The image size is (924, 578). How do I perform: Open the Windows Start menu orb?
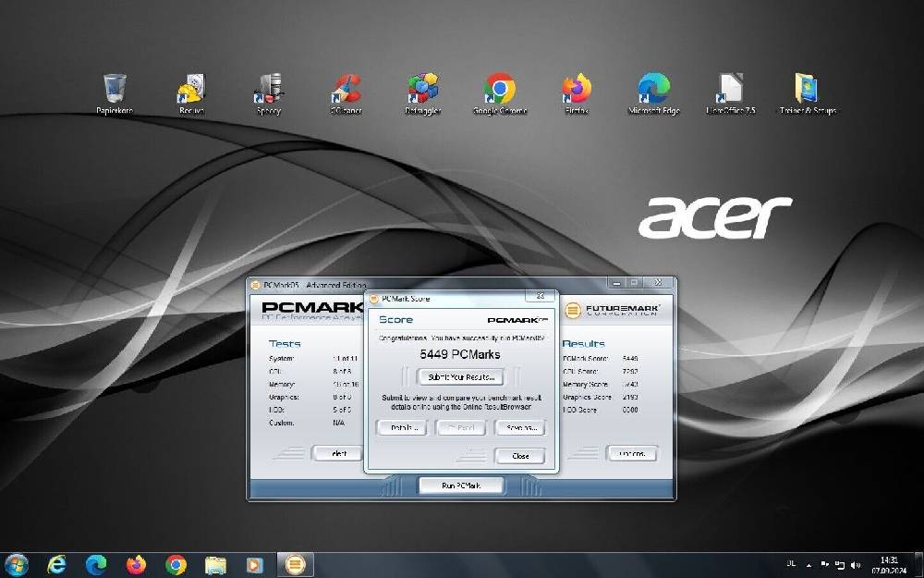coord(17,565)
